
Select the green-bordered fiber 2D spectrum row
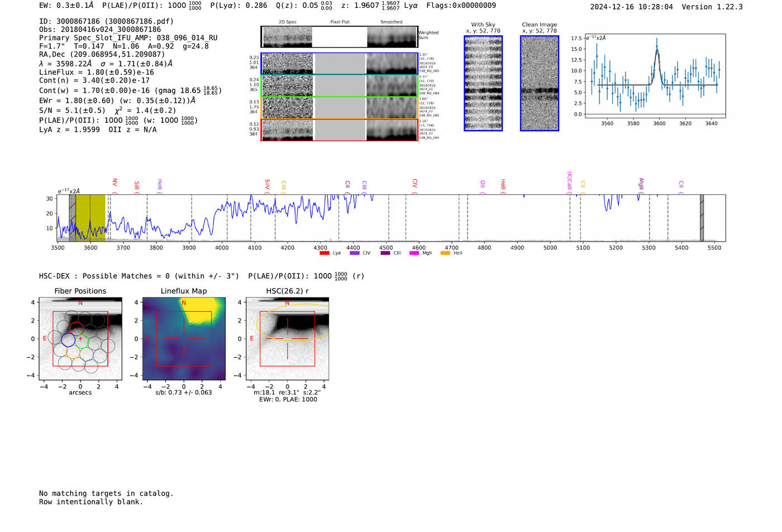tap(340, 86)
